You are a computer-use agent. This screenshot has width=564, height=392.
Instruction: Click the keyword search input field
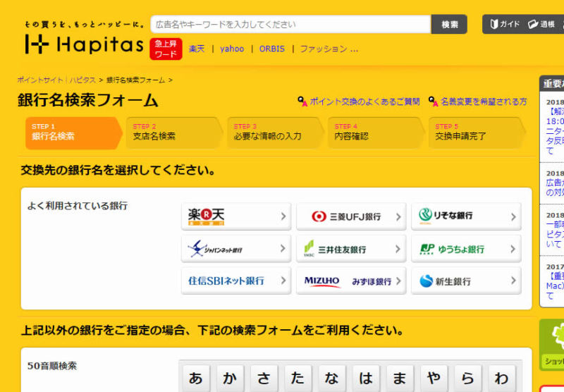tap(290, 24)
